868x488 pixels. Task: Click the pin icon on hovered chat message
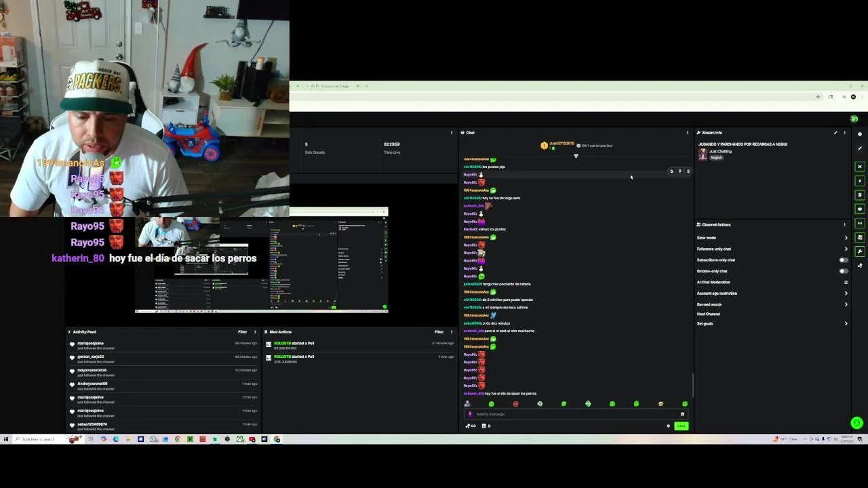tap(679, 171)
